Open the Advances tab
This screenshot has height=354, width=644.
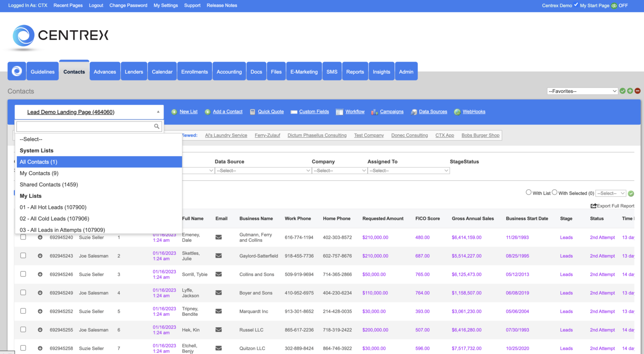(x=105, y=71)
